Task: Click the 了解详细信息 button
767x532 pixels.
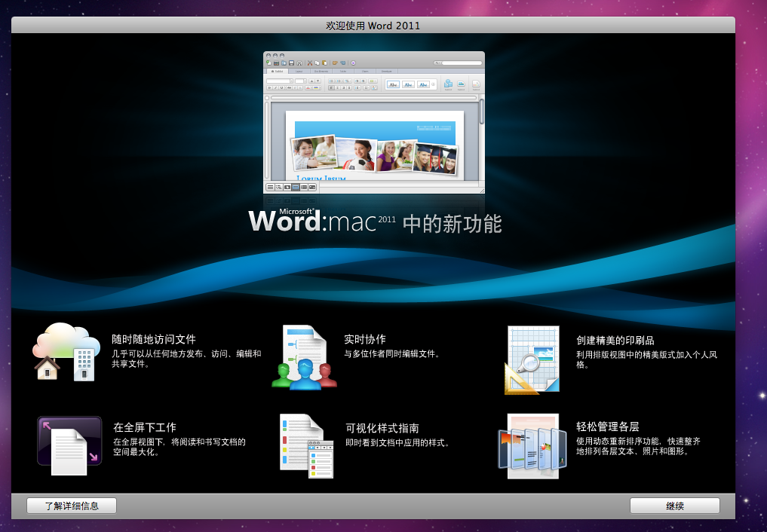Action: pos(72,506)
